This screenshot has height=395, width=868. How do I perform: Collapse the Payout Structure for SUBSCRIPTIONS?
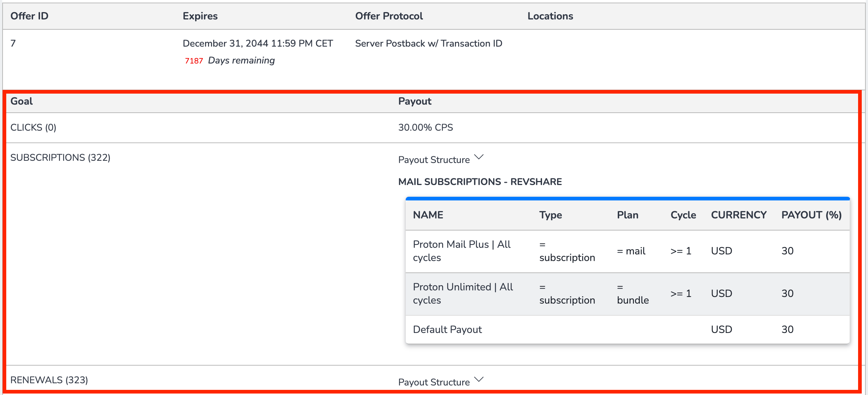pos(441,159)
